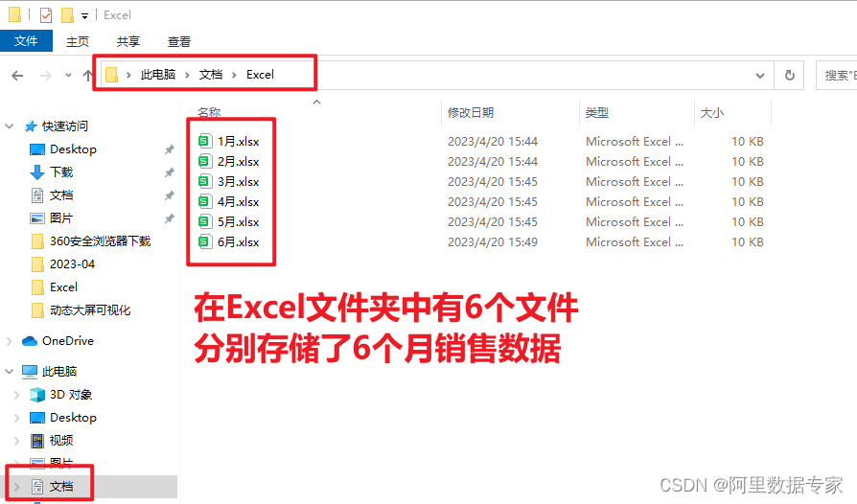Click the 此电脑 computer icon
Image resolution: width=857 pixels, height=504 pixels.
(x=30, y=372)
